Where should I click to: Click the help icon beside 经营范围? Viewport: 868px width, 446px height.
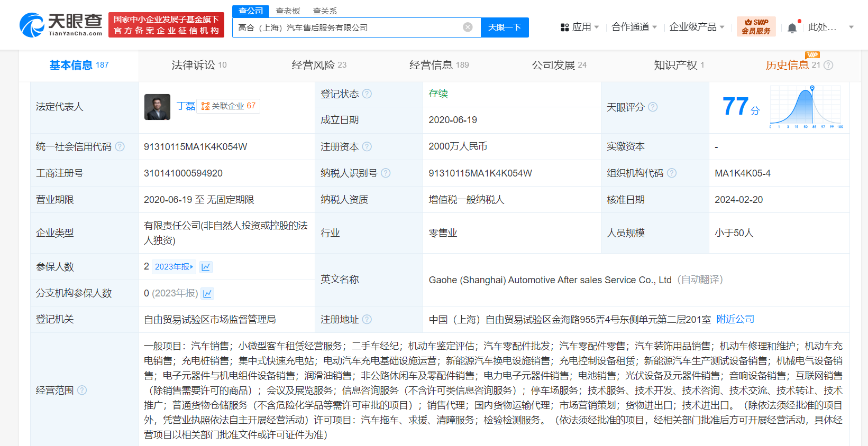(82, 391)
